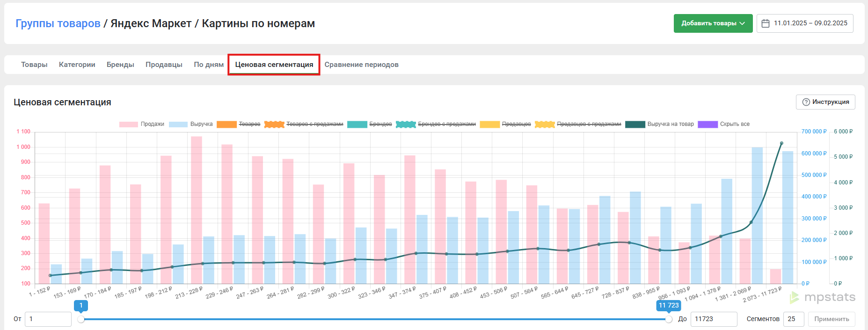
Task: Click the axis label 170 - 184 ₽
Action: coord(97,293)
